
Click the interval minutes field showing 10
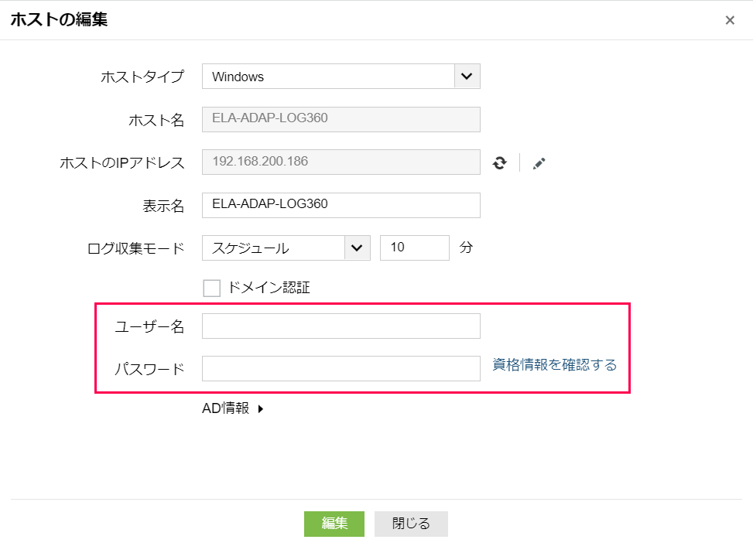pos(414,248)
